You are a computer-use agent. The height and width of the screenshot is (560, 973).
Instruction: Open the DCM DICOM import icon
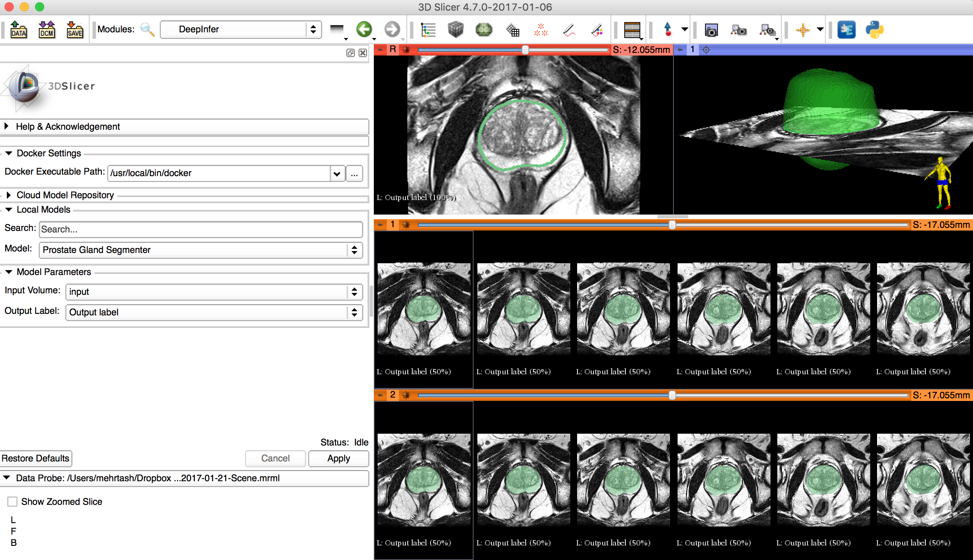46,30
